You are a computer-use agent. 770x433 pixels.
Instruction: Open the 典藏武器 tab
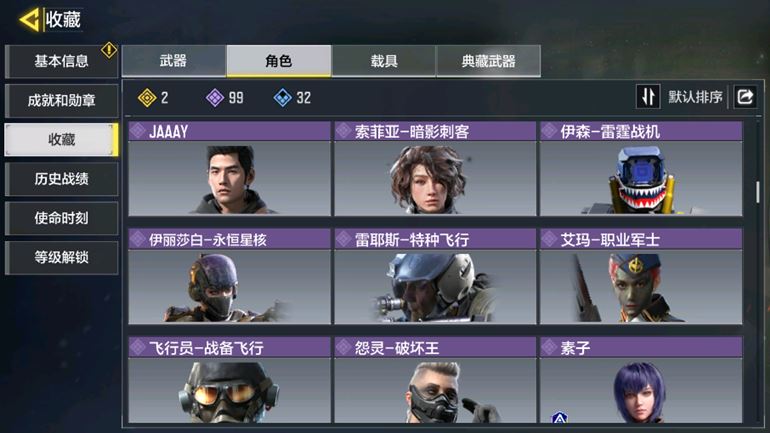pyautogui.click(x=489, y=61)
